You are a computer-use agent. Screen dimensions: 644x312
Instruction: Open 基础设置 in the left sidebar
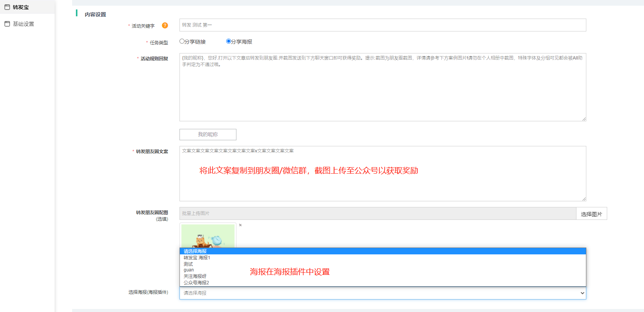pyautogui.click(x=24, y=24)
